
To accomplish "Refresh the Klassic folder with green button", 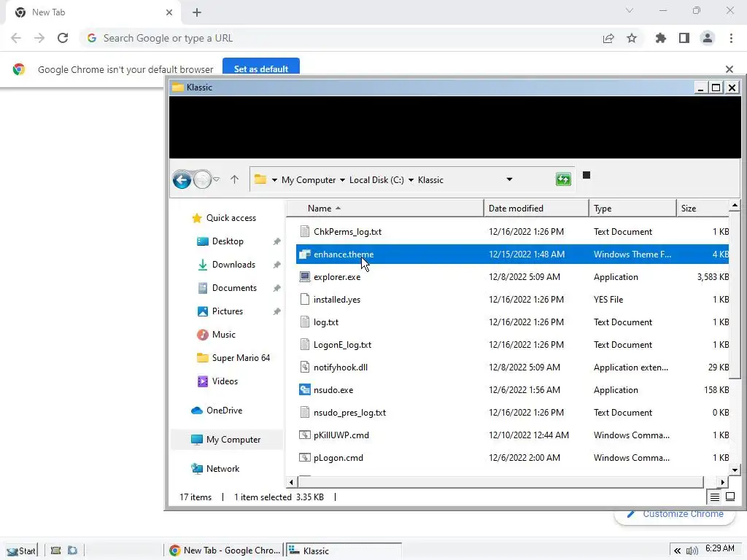I will (563, 179).
